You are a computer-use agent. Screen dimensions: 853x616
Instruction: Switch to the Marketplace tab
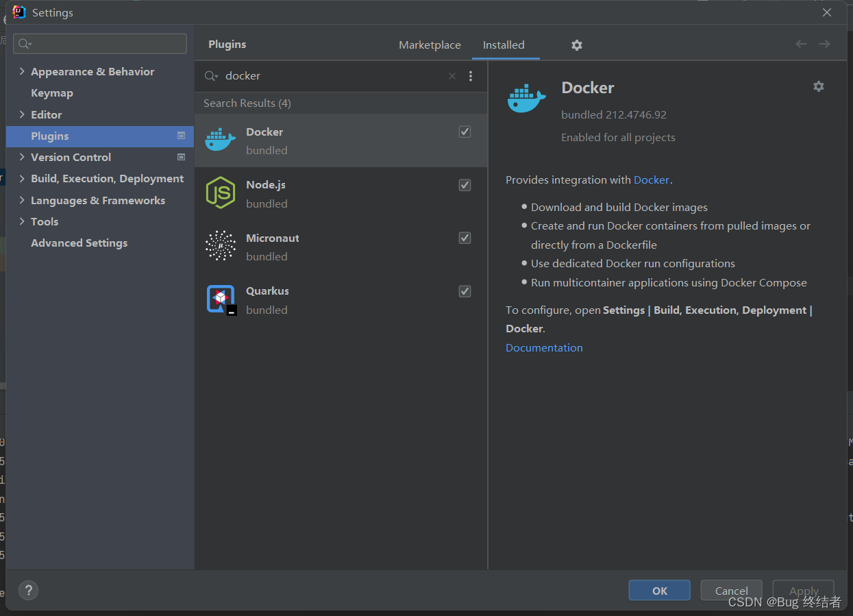pyautogui.click(x=430, y=45)
